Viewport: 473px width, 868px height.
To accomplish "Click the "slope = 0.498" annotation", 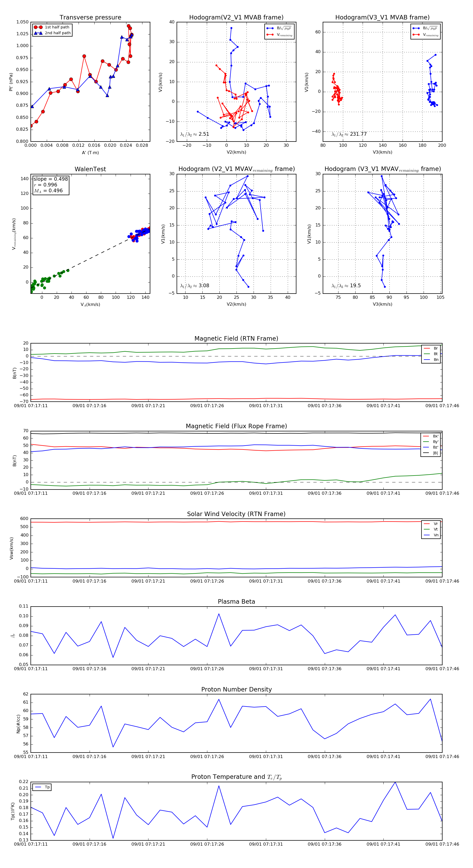I will (x=50, y=179).
